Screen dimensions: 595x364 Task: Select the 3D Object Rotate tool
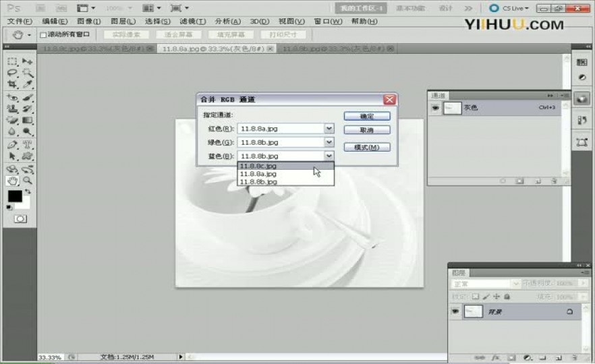click(x=12, y=169)
